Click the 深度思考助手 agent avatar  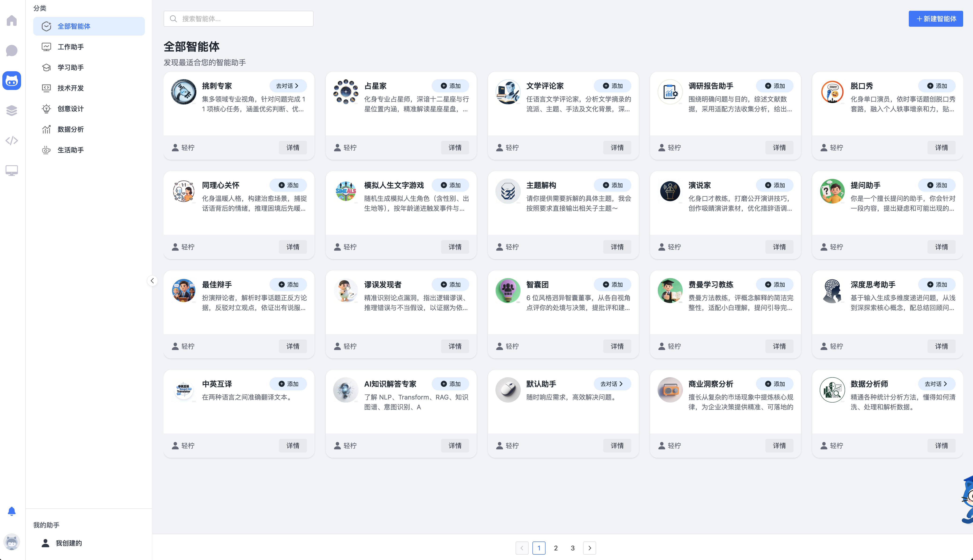pyautogui.click(x=832, y=291)
